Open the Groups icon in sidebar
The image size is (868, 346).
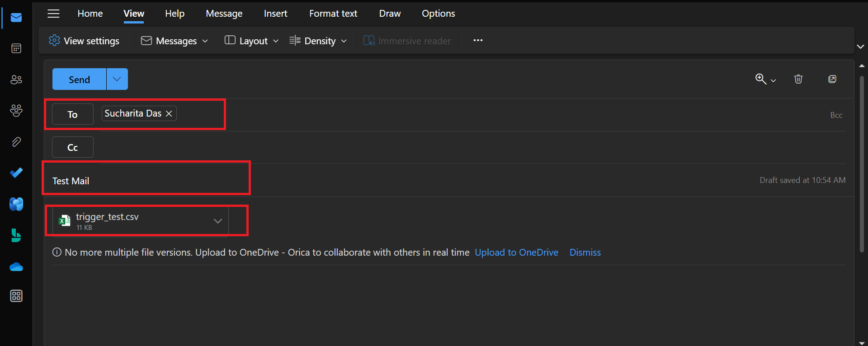pos(16,111)
